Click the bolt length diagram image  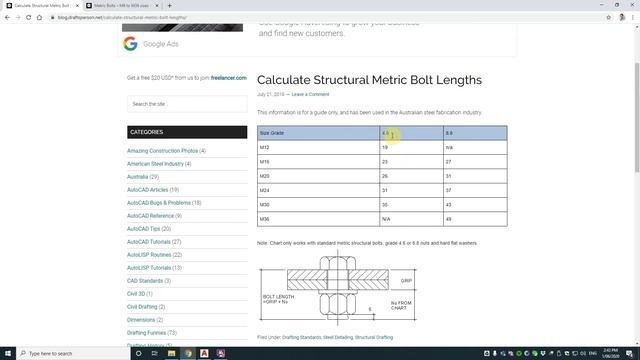[338, 288]
